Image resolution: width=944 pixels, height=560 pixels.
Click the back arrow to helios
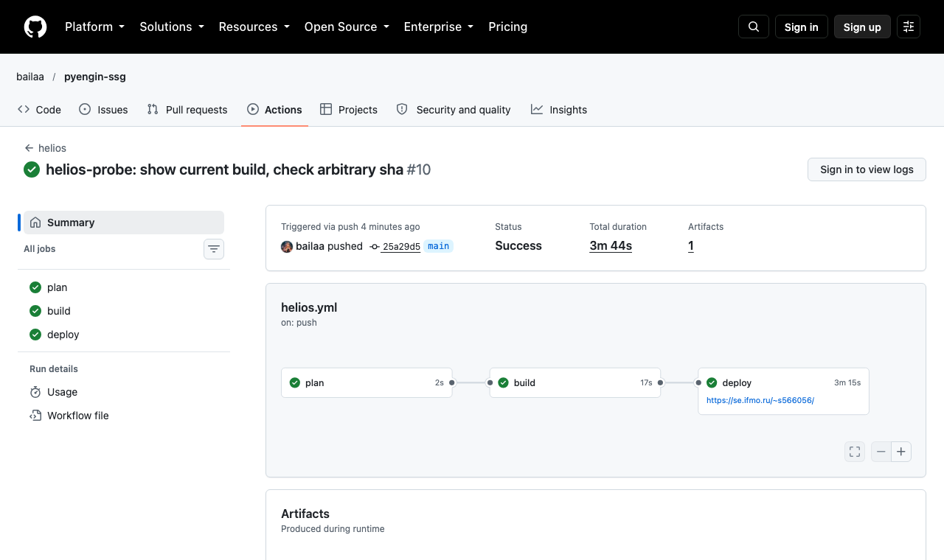tap(29, 148)
